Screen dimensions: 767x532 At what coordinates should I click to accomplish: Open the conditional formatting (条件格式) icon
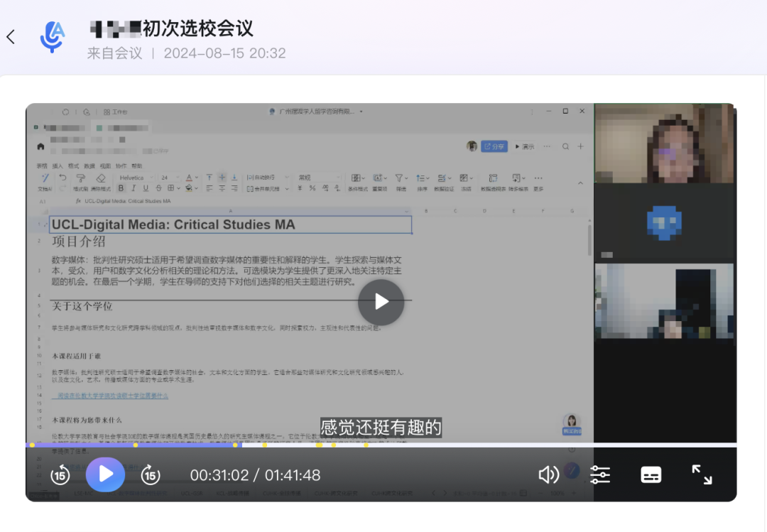tap(354, 178)
